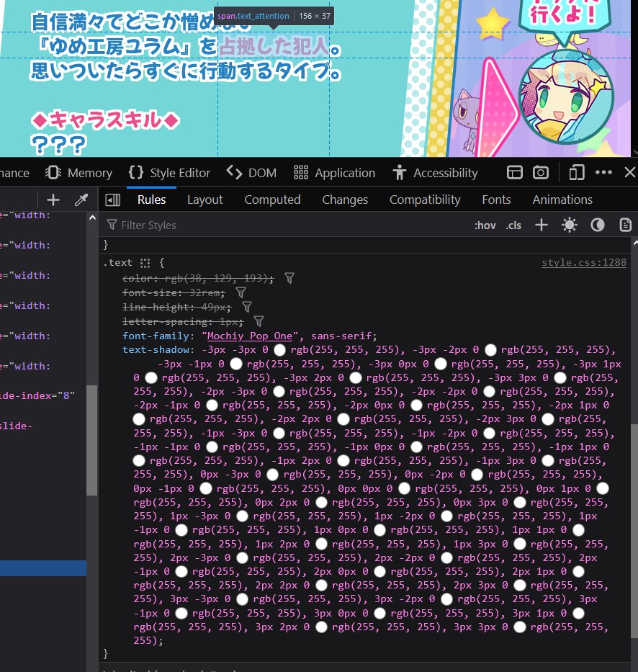638x672 pixels.
Task: Collapse the inspector sidebar pane toggle
Action: 112,200
